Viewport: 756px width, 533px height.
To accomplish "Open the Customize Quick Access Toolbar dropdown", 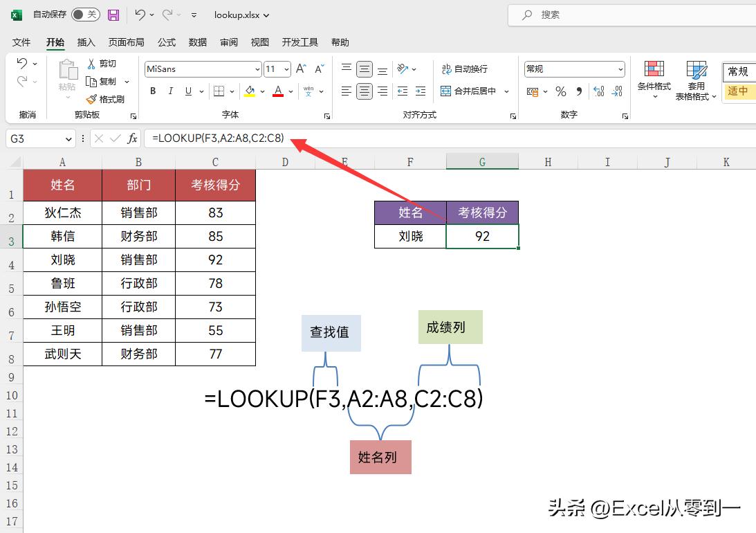I will (x=194, y=15).
